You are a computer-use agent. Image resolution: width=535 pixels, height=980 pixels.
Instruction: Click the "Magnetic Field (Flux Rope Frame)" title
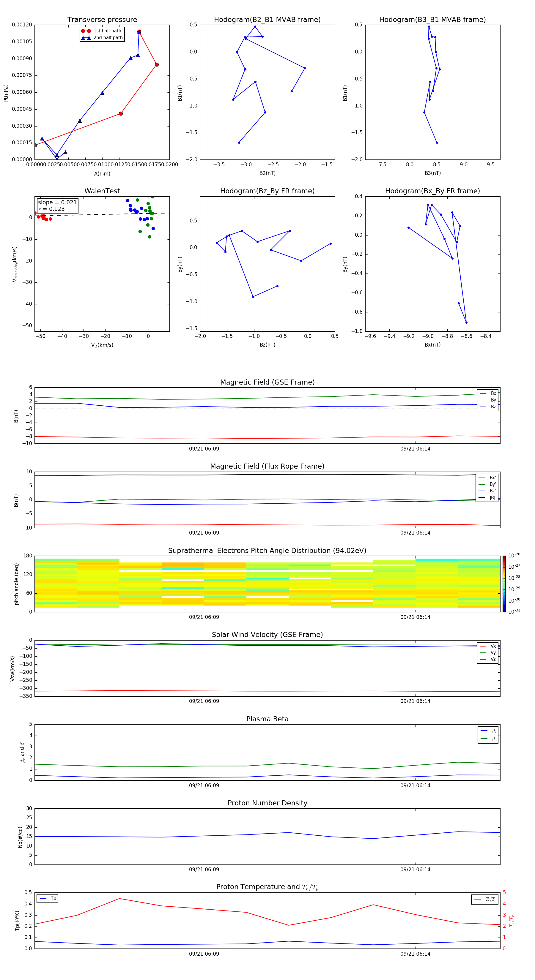point(267,467)
